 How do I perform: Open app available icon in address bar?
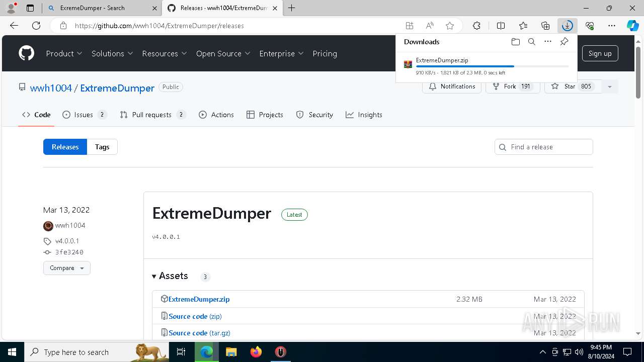(x=410, y=26)
